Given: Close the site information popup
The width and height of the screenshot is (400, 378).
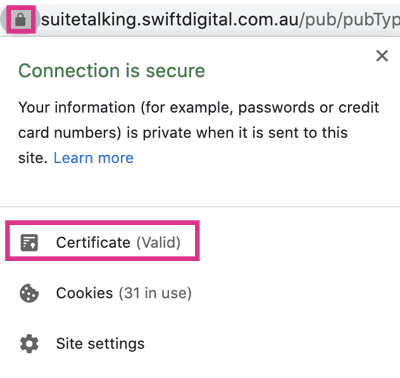Looking at the screenshot, I should coord(382,56).
